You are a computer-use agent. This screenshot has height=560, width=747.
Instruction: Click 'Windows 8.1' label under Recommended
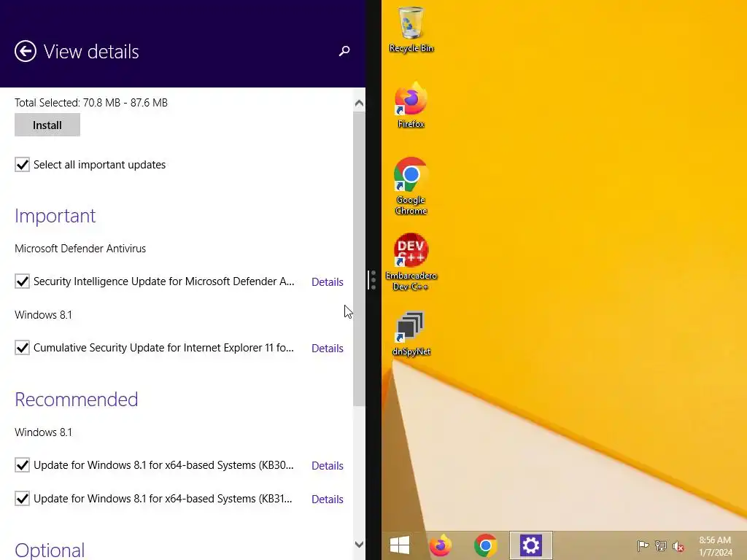click(x=43, y=432)
